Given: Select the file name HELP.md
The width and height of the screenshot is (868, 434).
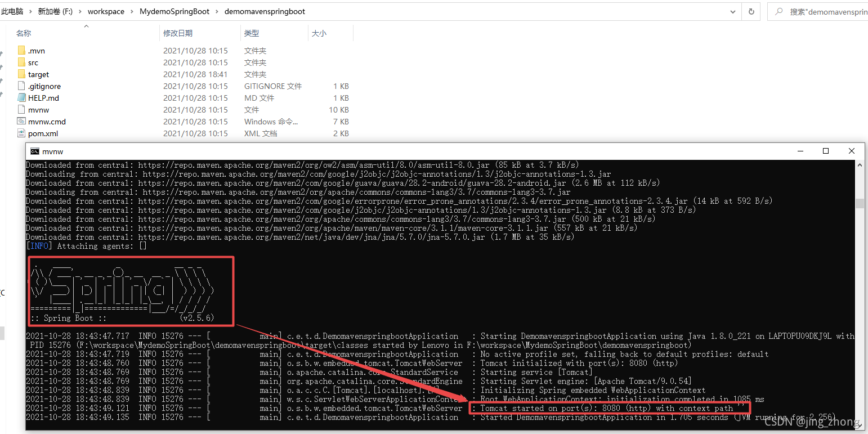Looking at the screenshot, I should coord(43,98).
